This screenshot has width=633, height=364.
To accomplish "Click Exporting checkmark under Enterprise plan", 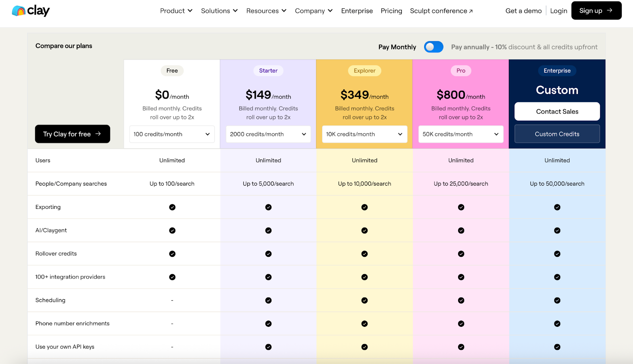I will pos(557,207).
